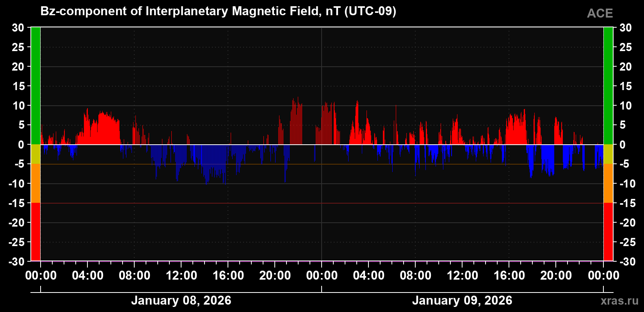644x312 pixels.
Task: Click the green band on the left axis
Action: coord(36,86)
